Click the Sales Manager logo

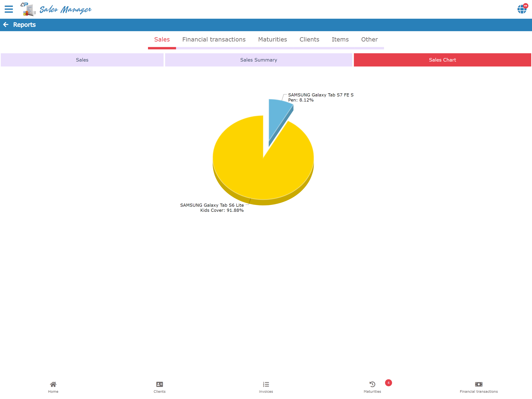pos(28,9)
